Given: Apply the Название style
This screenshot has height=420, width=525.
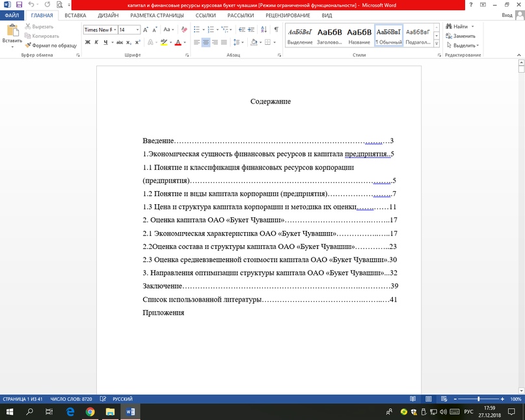Looking at the screenshot, I should tap(359, 36).
